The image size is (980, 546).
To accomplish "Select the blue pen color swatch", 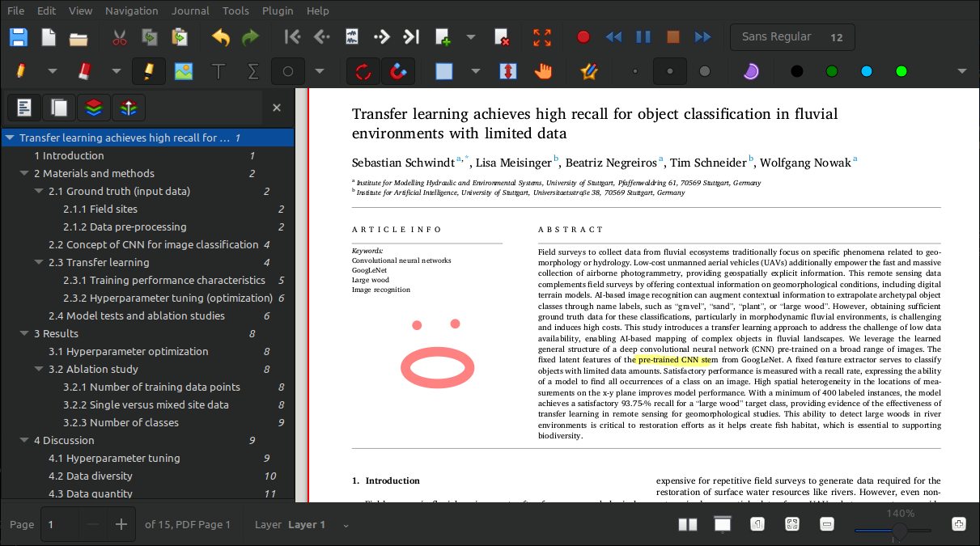I will coord(865,71).
